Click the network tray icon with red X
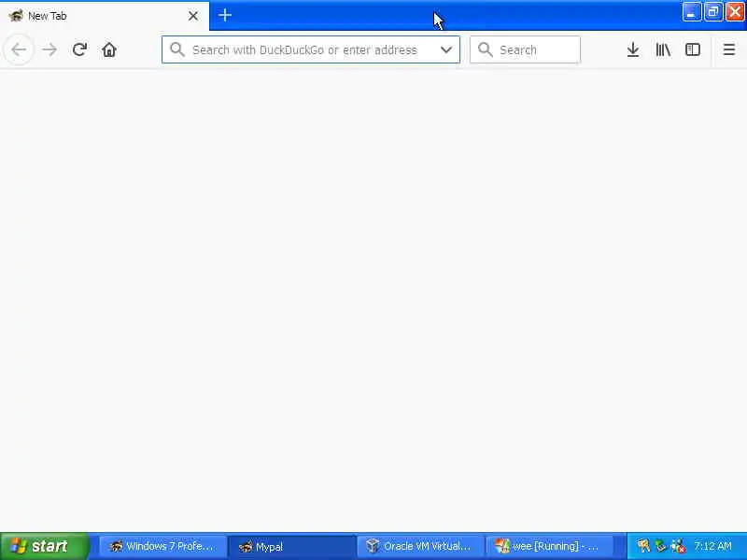Screen dimensions: 747x560 pos(678,546)
